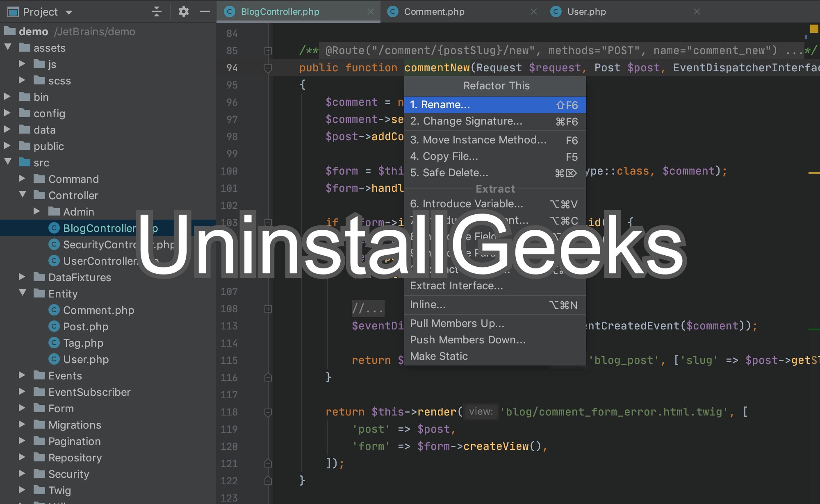
Task: Click the view: parameter hint on line 118
Action: pyautogui.click(x=481, y=411)
